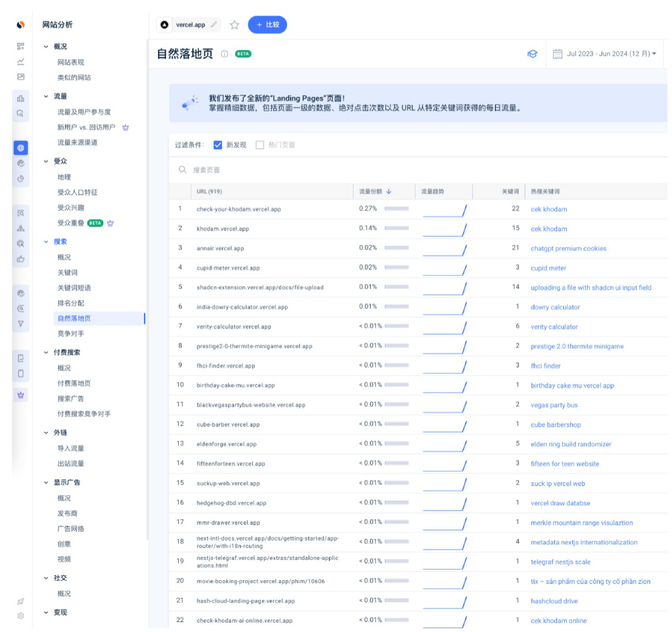This screenshot has height=632, width=672.
Task: Click the rocket icon in sidebar
Action: click(x=21, y=601)
